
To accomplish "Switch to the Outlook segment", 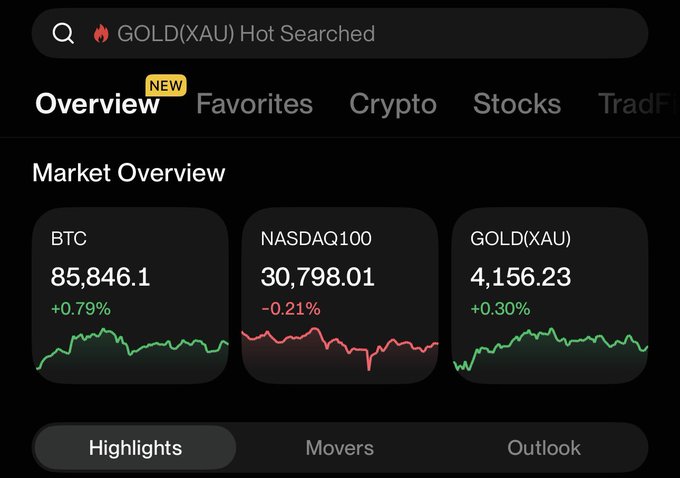I will click(x=544, y=448).
